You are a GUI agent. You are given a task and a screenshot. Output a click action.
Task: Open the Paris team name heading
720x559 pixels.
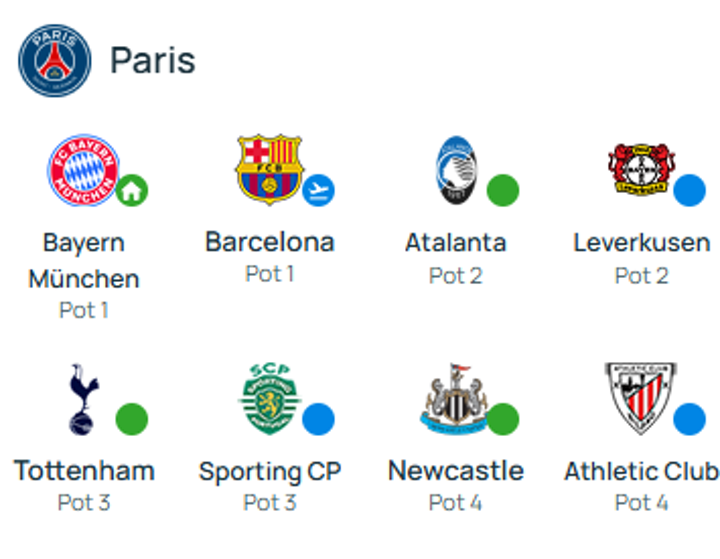coord(152,60)
